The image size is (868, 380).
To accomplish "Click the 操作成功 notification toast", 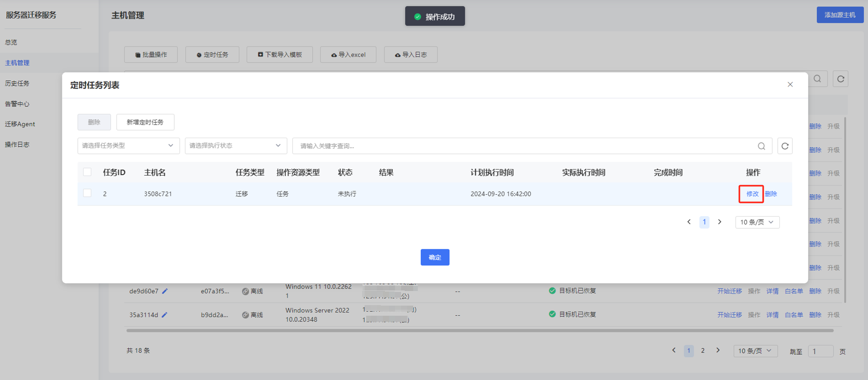I will [435, 16].
